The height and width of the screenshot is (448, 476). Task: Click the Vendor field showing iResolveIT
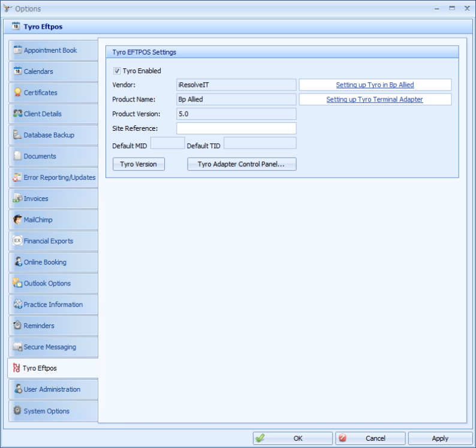236,85
